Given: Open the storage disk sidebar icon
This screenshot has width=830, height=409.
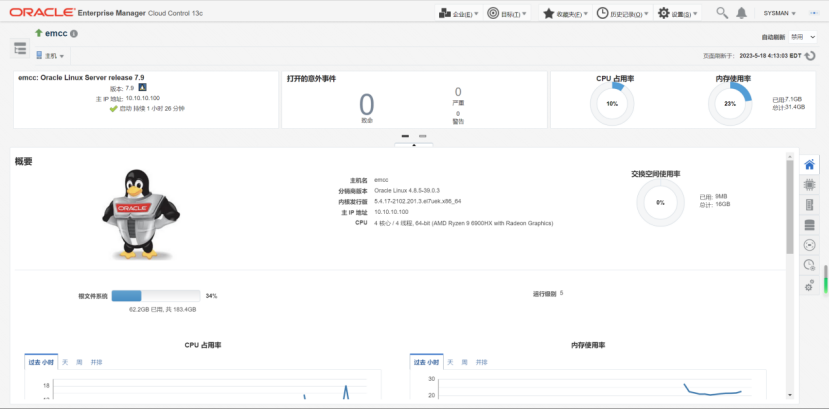Looking at the screenshot, I should tap(809, 225).
